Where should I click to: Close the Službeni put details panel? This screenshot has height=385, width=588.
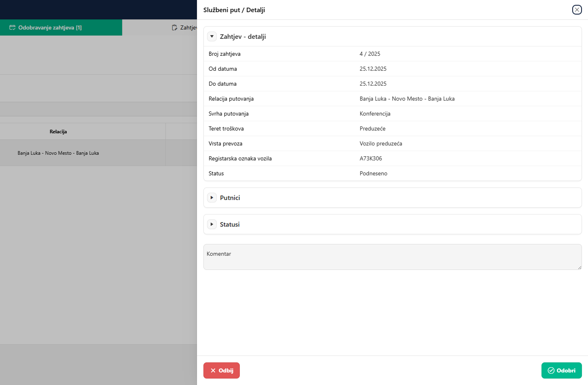point(577,10)
